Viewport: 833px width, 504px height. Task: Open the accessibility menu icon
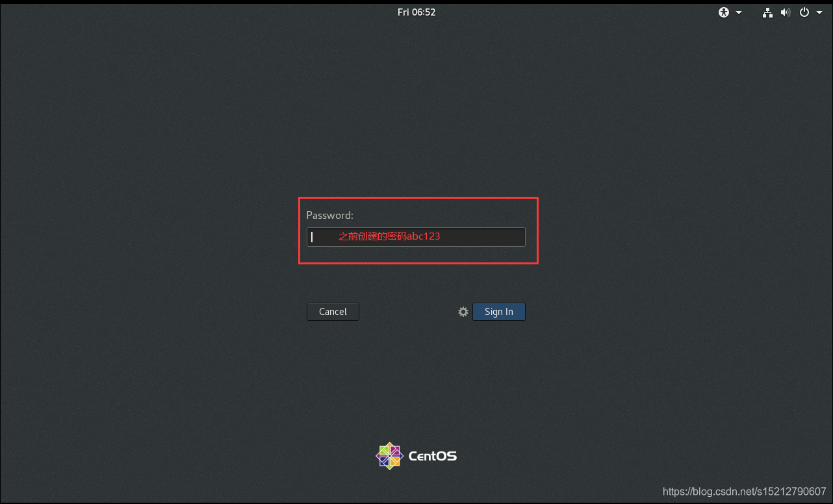(724, 12)
